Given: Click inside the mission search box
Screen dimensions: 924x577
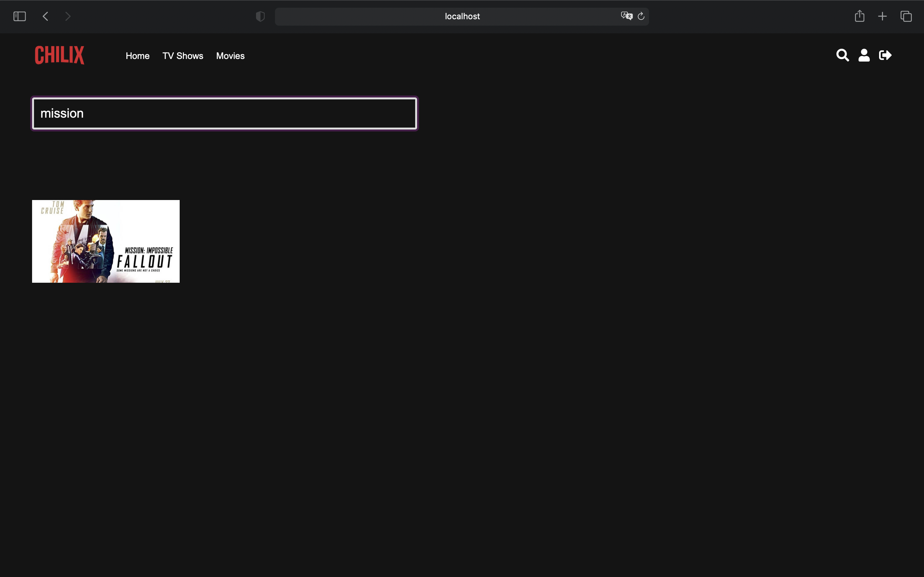Looking at the screenshot, I should pyautogui.click(x=224, y=113).
